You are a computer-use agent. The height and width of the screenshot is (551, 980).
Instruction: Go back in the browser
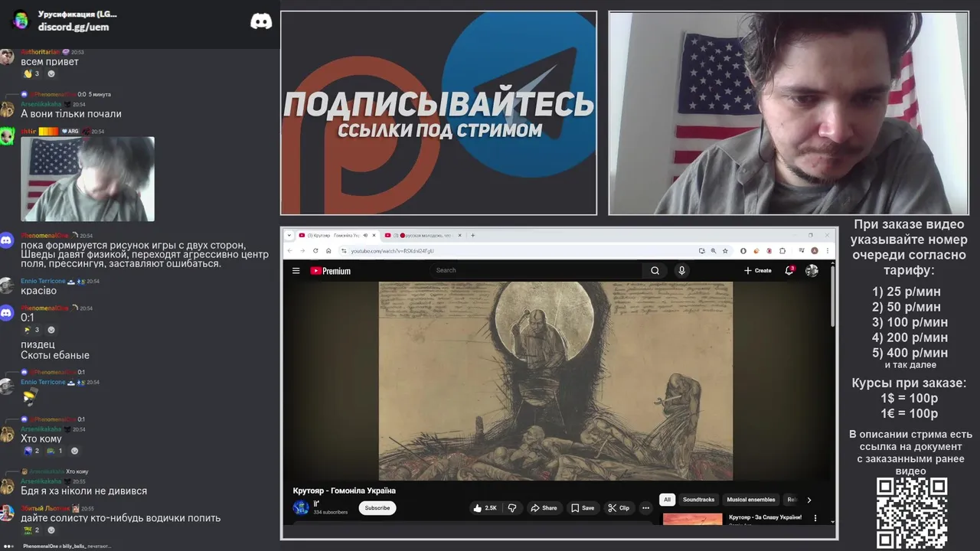click(x=290, y=250)
